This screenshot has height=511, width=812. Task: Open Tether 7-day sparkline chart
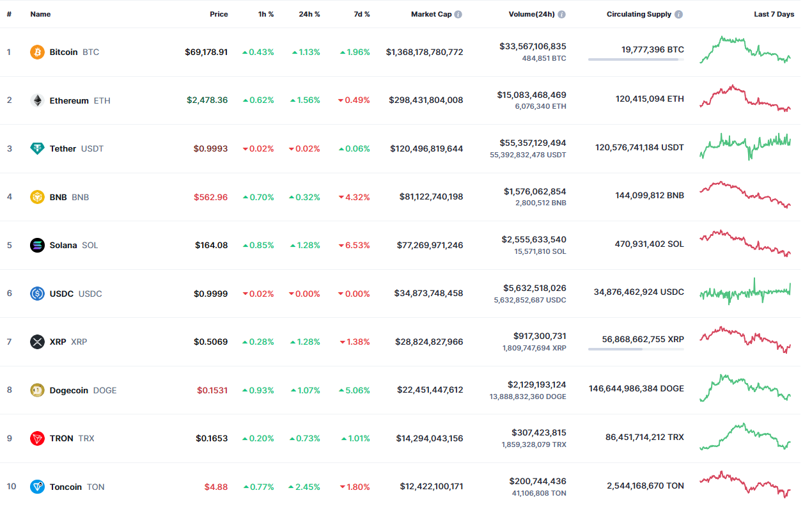click(746, 146)
